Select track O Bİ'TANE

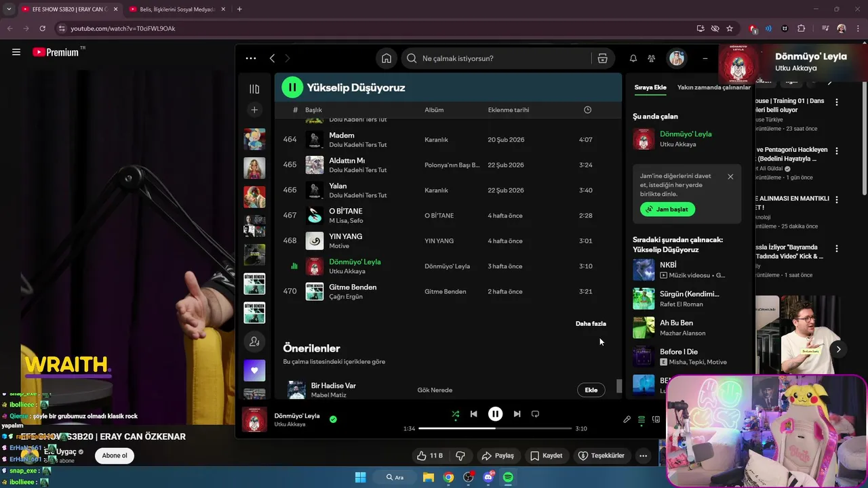(448, 216)
